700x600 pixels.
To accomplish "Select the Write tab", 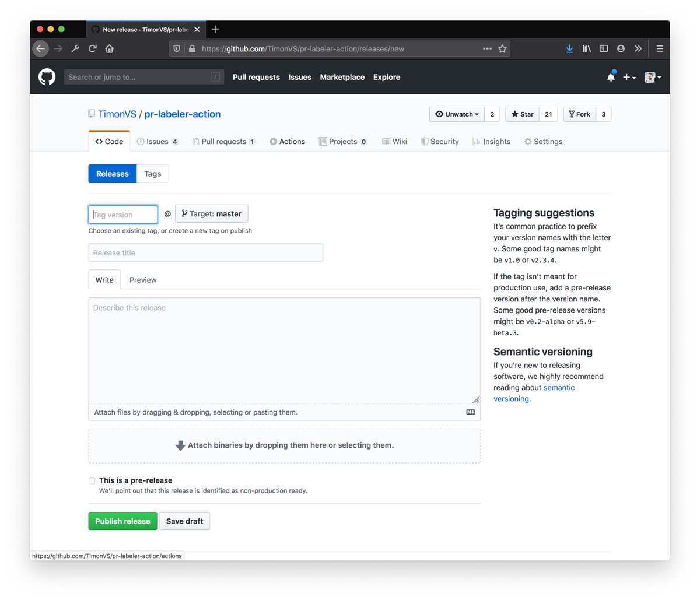I will coord(104,280).
